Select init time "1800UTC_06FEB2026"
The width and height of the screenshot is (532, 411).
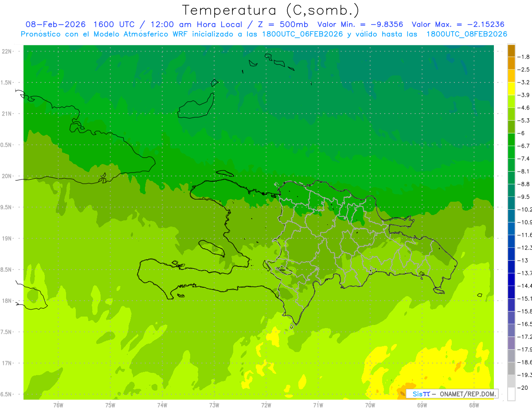click(x=302, y=34)
